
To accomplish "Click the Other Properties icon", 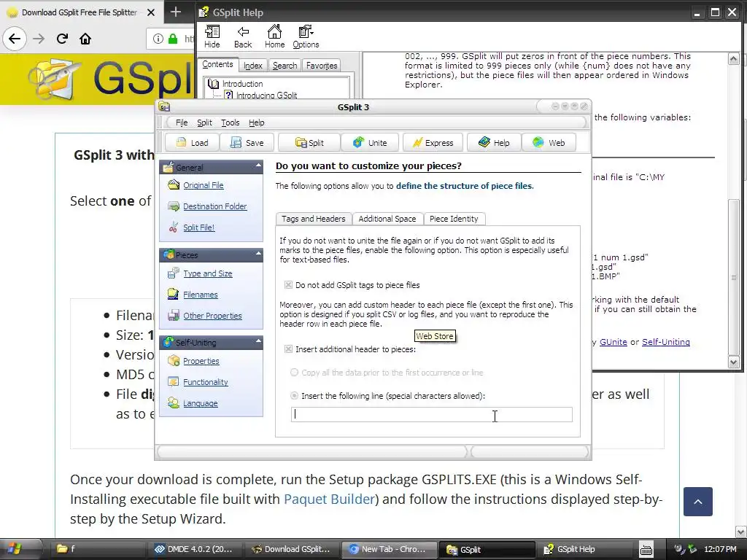I will pyautogui.click(x=174, y=315).
